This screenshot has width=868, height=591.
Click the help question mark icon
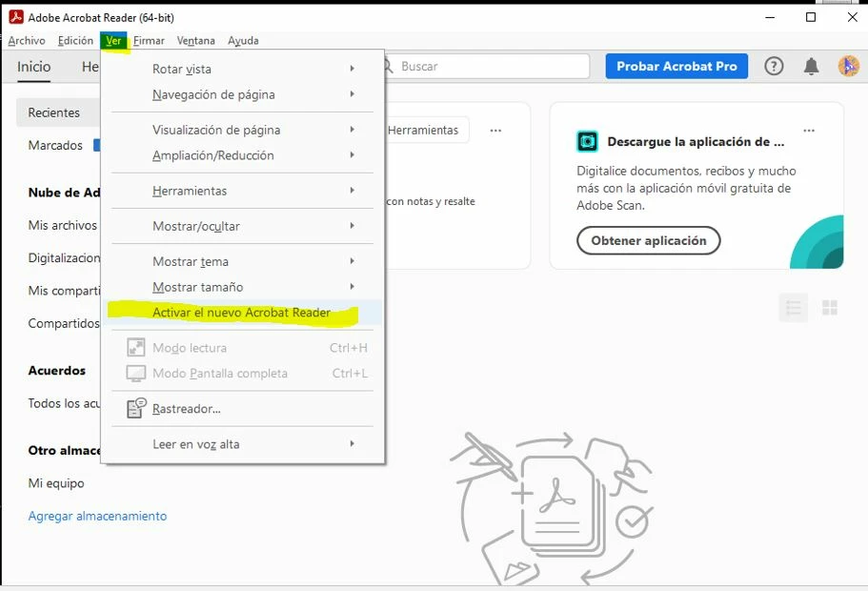(774, 67)
